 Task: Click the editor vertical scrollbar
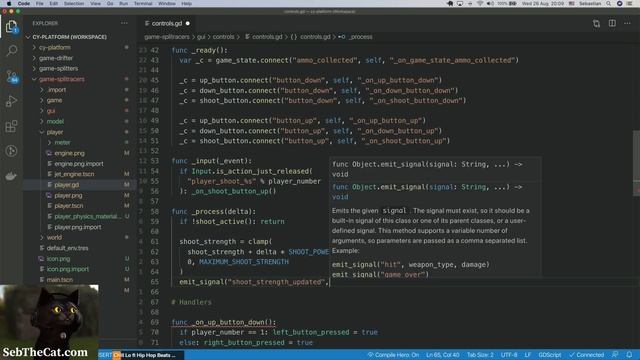pyautogui.click(x=636, y=162)
